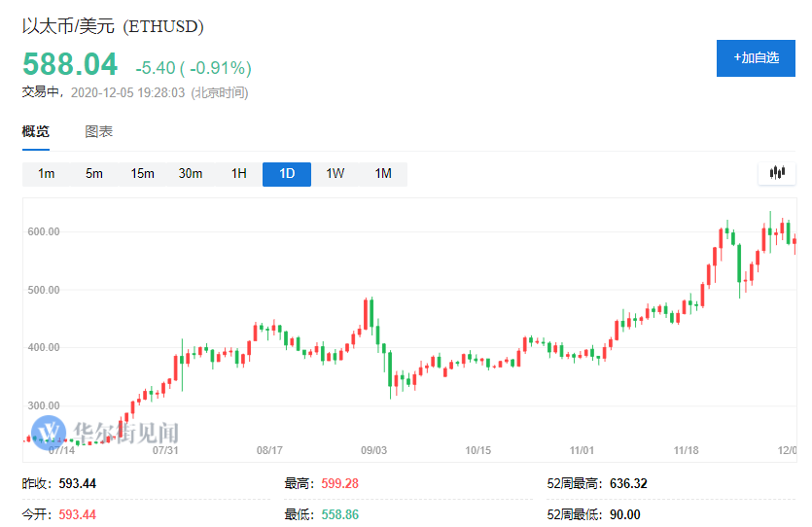Click the 400.00 y-axis label
The image size is (812, 527).
(x=44, y=347)
